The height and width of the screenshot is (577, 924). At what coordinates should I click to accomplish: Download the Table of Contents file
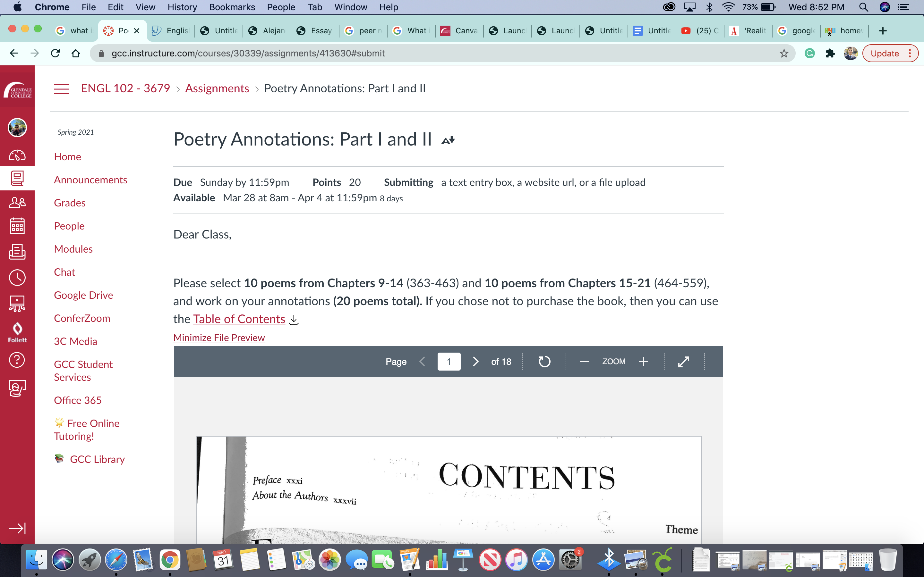click(294, 319)
